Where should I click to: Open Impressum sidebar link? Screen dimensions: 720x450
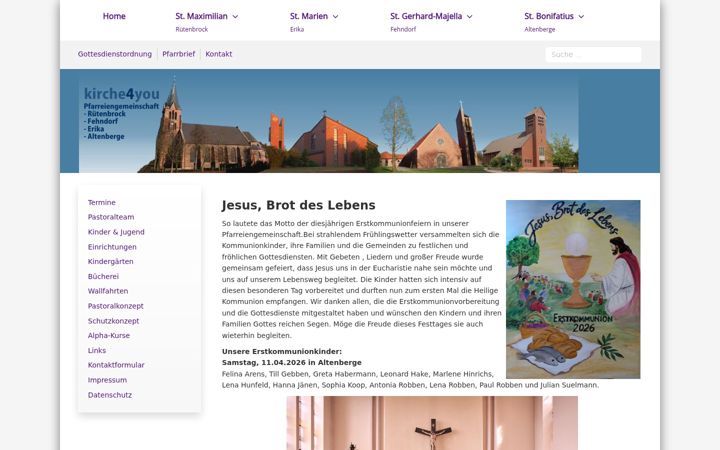coord(107,380)
